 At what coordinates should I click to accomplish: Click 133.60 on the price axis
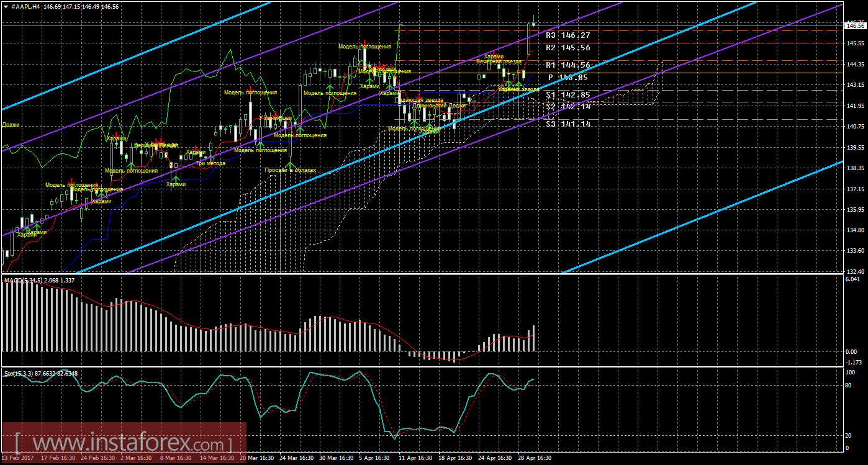pos(856,251)
